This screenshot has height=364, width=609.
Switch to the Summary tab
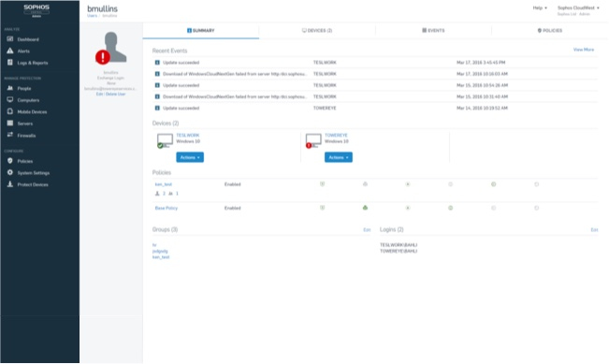pyautogui.click(x=201, y=30)
